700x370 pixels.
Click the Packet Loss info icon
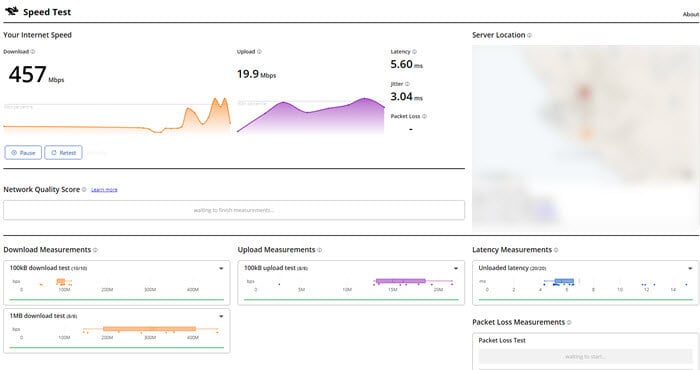click(x=424, y=116)
